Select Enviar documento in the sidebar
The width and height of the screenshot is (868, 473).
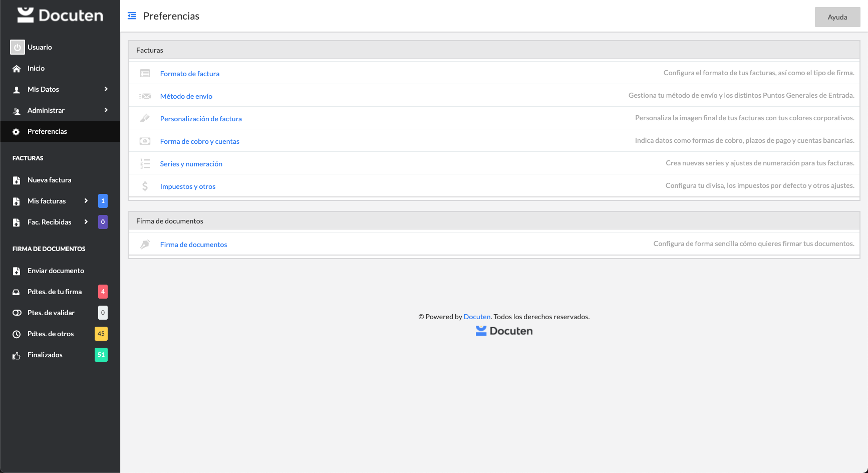(x=56, y=271)
